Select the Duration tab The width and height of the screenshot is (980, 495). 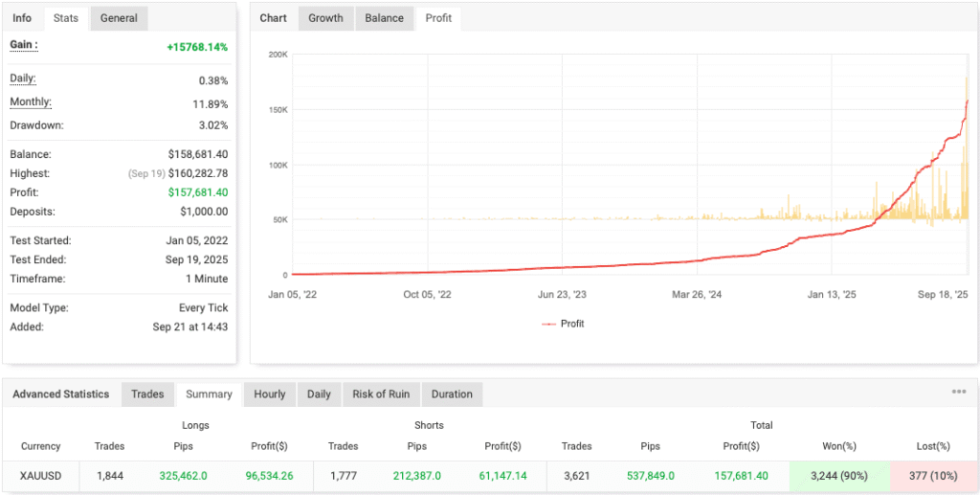(452, 394)
